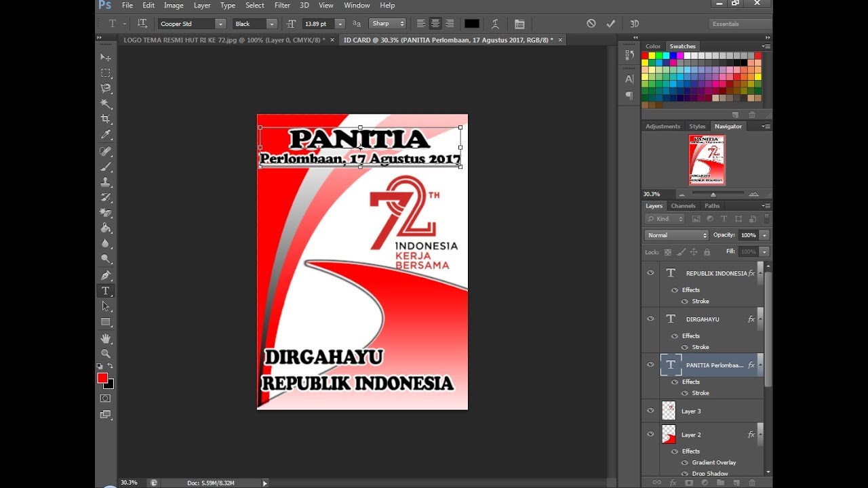The image size is (868, 488).
Task: Open the blend mode Normal dropdown
Action: [677, 235]
